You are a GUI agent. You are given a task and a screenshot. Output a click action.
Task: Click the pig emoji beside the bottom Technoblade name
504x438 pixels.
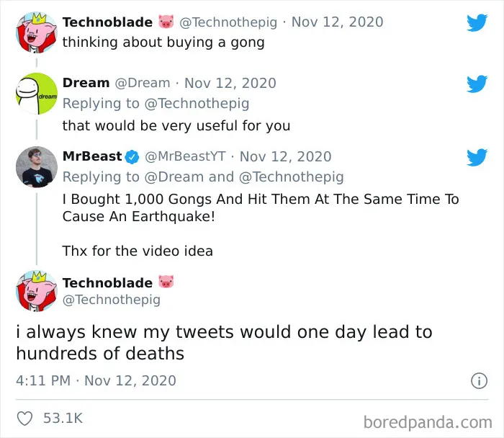pos(166,282)
